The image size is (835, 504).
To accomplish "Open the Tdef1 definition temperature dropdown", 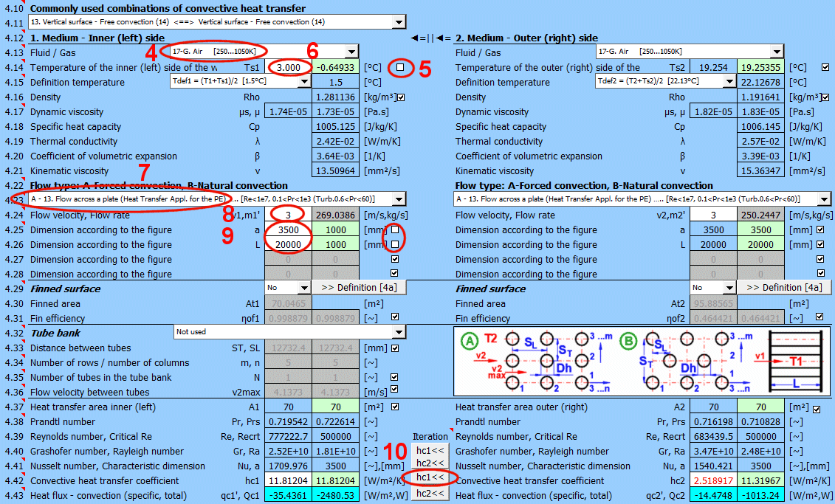I will [304, 82].
